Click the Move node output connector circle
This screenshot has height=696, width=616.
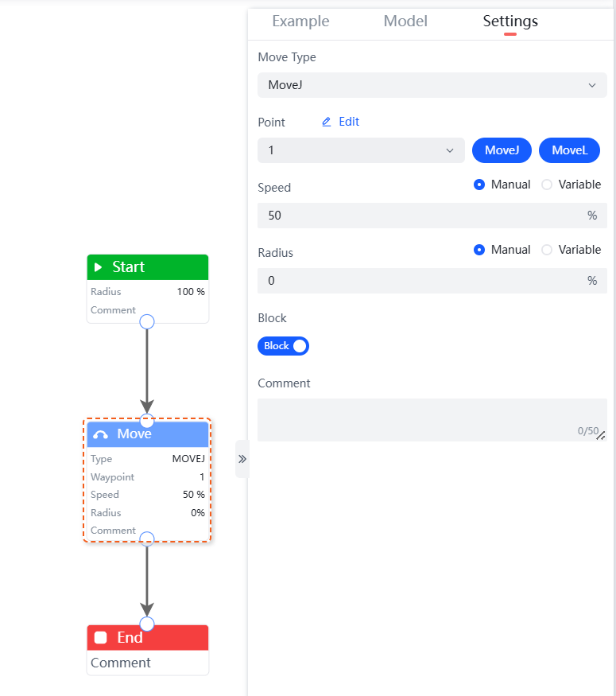(147, 539)
